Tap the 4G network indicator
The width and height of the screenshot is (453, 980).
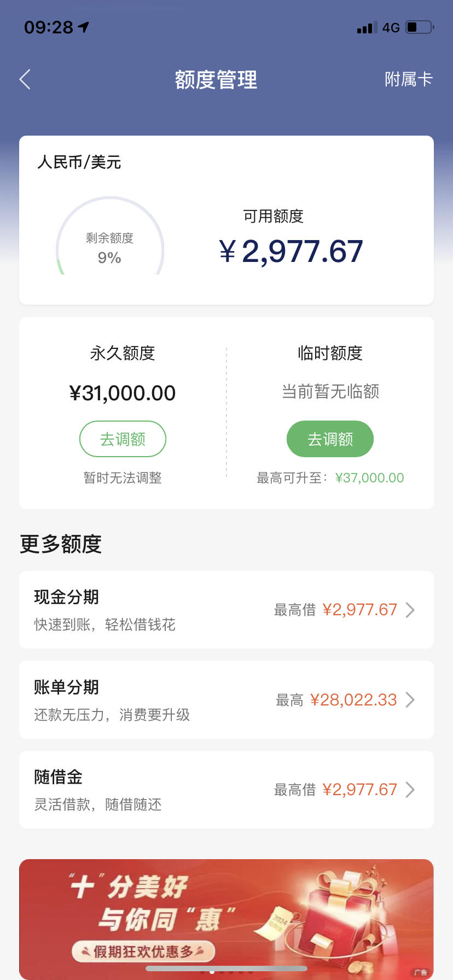click(391, 27)
